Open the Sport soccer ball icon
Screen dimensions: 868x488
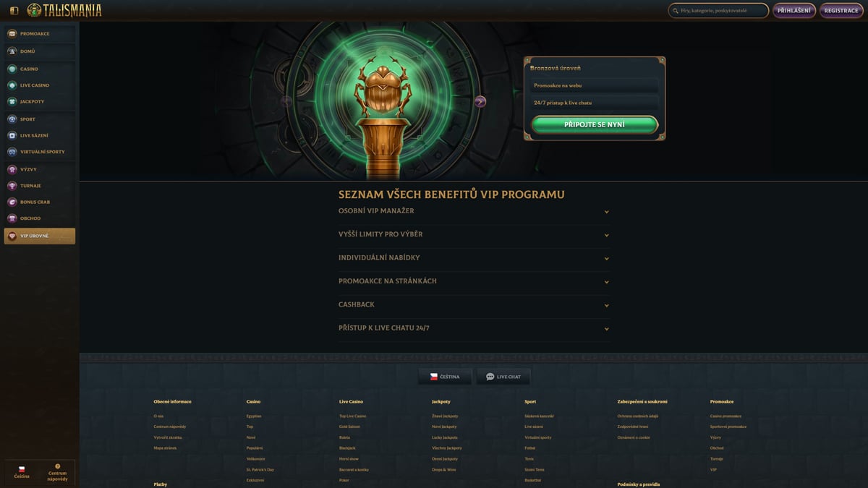12,119
